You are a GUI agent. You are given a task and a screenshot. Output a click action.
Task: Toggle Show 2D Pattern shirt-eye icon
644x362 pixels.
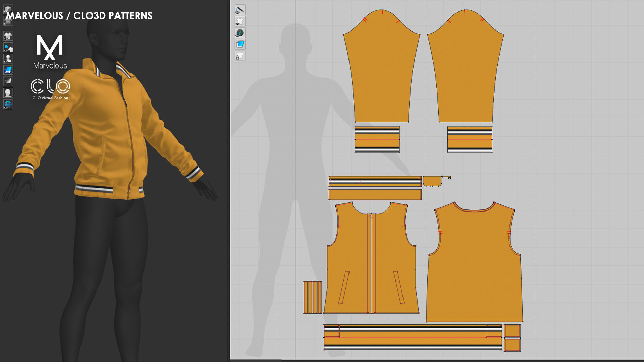240,21
